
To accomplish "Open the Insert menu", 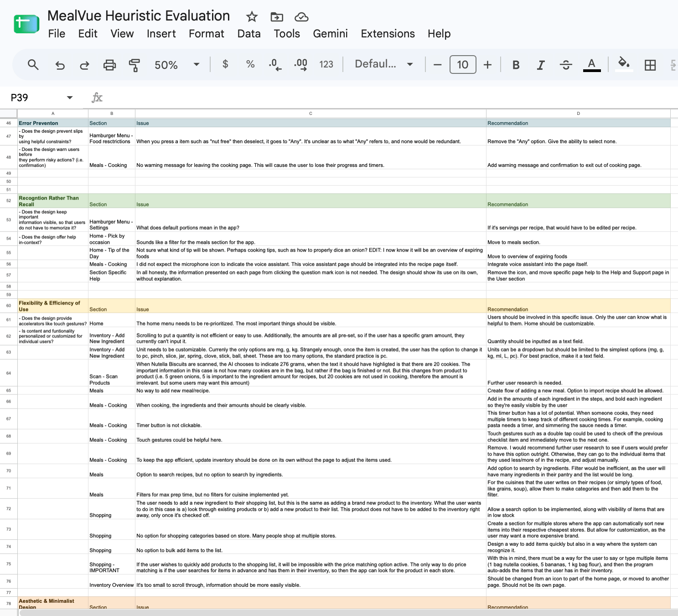I will (x=161, y=34).
